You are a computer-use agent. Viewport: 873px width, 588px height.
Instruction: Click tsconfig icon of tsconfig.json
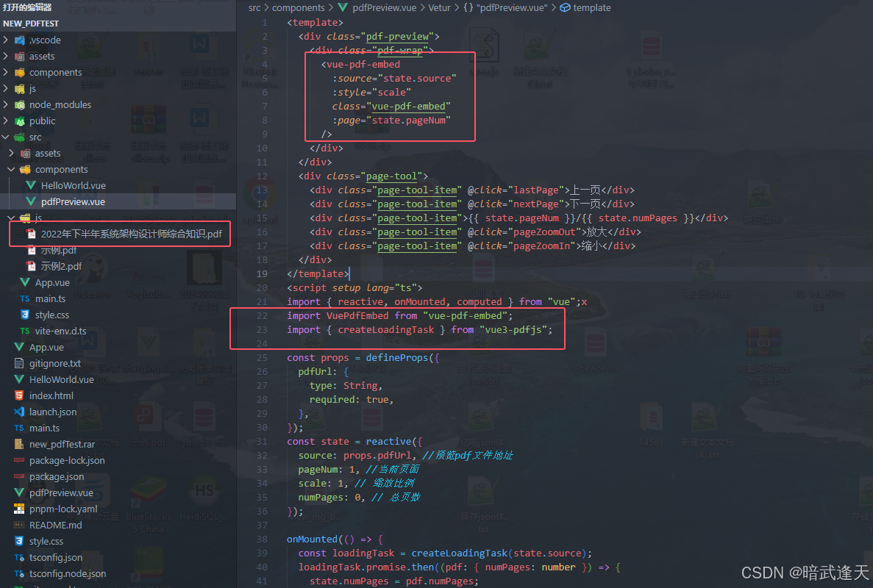[19, 557]
